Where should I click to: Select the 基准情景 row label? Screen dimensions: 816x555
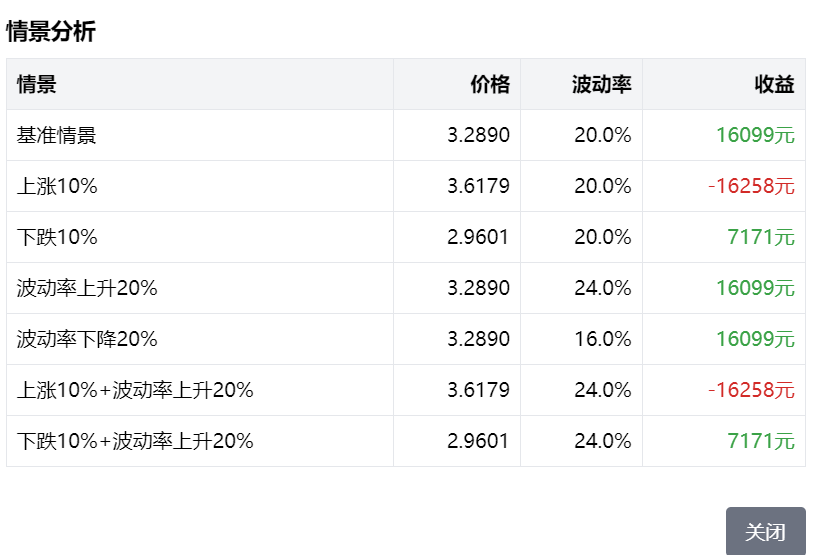[x=57, y=135]
